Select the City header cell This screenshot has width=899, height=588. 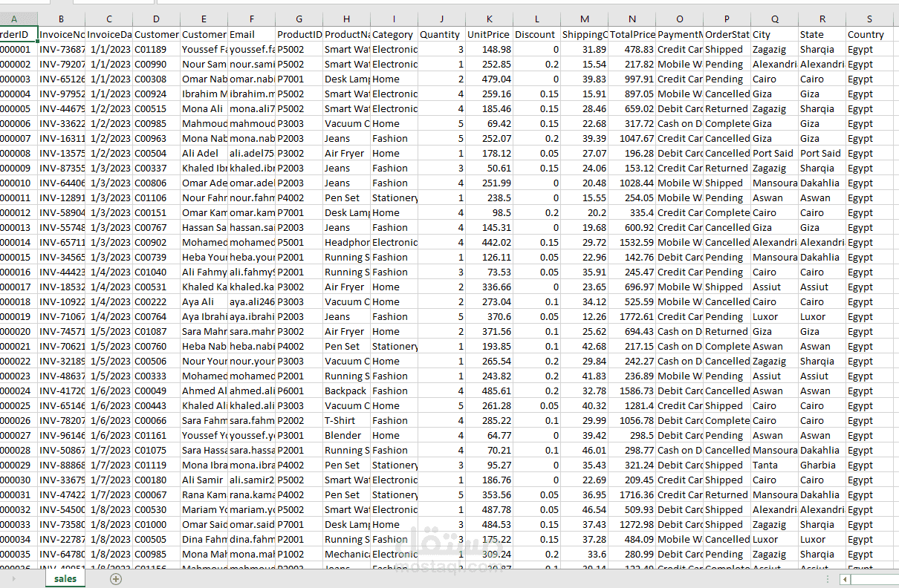point(774,34)
